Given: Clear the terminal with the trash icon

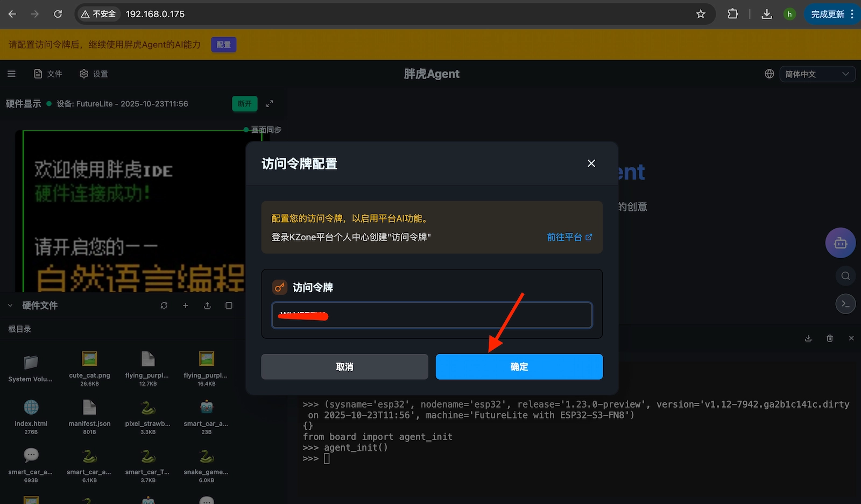Looking at the screenshot, I should [830, 338].
